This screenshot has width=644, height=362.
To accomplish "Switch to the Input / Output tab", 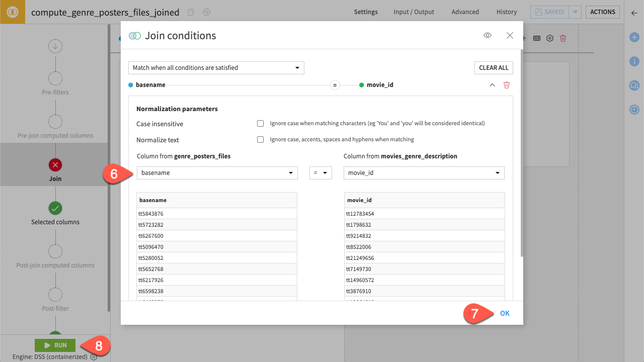I will coord(414,12).
